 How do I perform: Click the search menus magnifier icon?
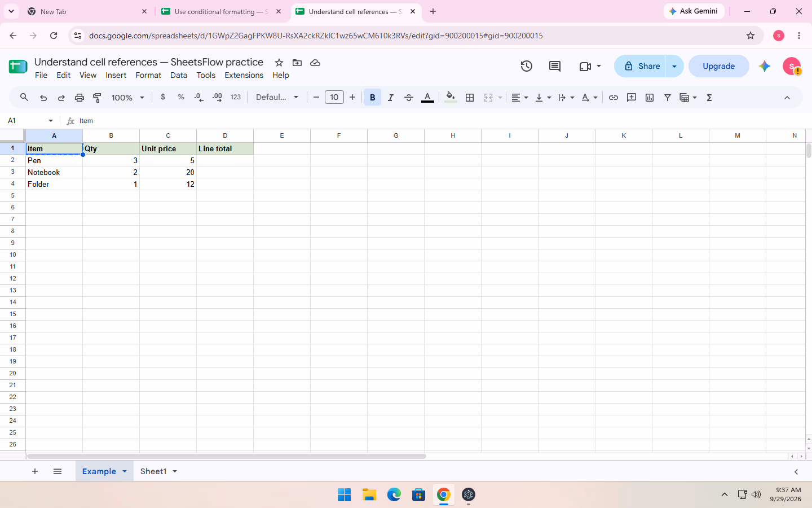pyautogui.click(x=24, y=98)
